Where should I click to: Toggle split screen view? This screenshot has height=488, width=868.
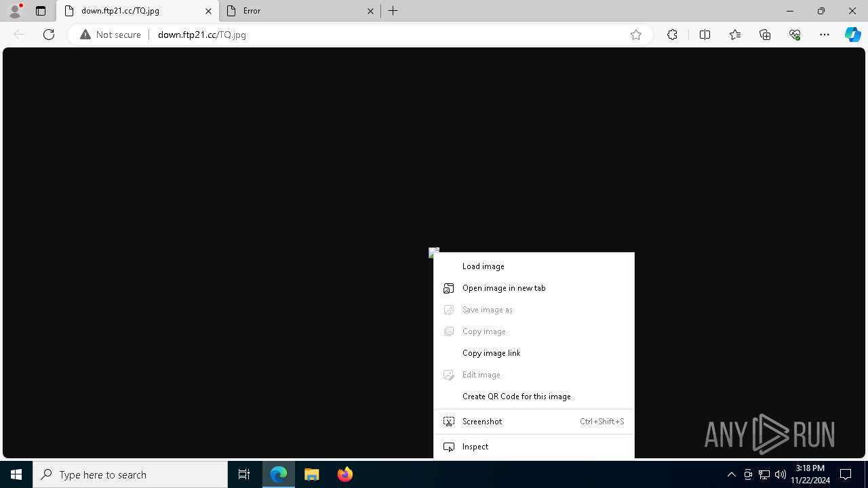(705, 35)
